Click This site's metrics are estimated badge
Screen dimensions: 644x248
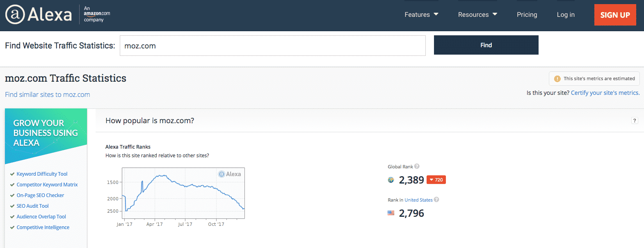pos(594,78)
